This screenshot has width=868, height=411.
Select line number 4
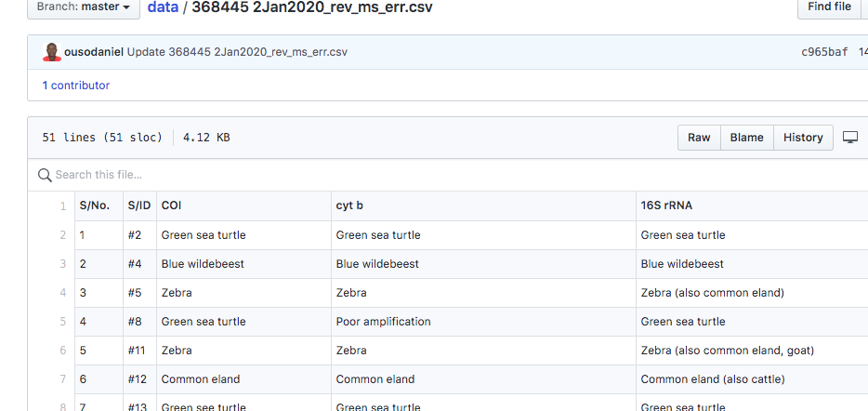point(62,293)
